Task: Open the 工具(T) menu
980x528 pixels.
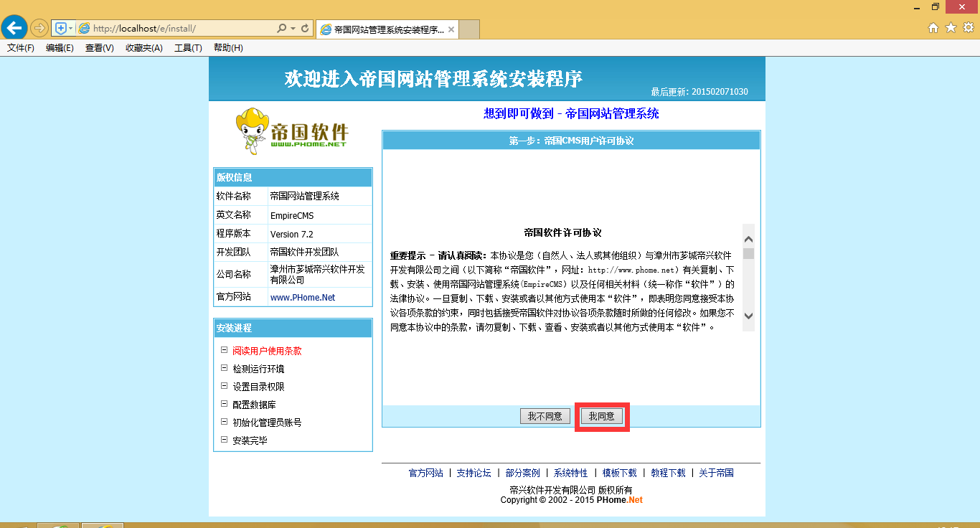Action: pos(188,48)
